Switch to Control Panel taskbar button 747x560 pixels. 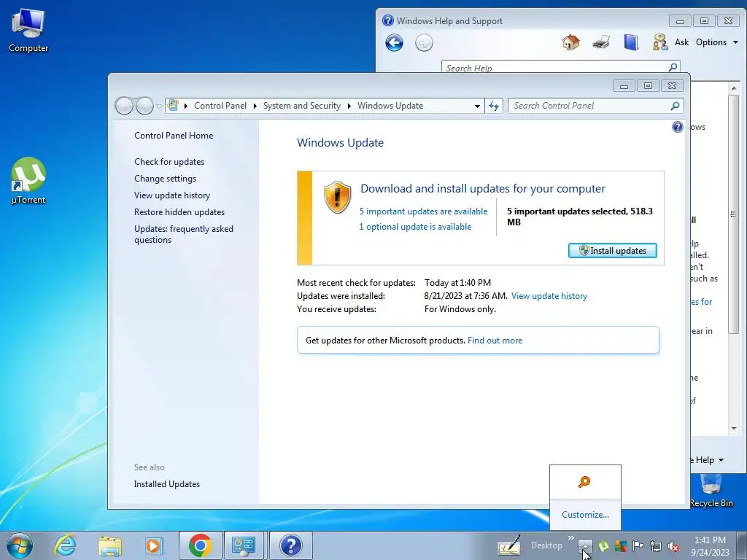click(x=244, y=545)
